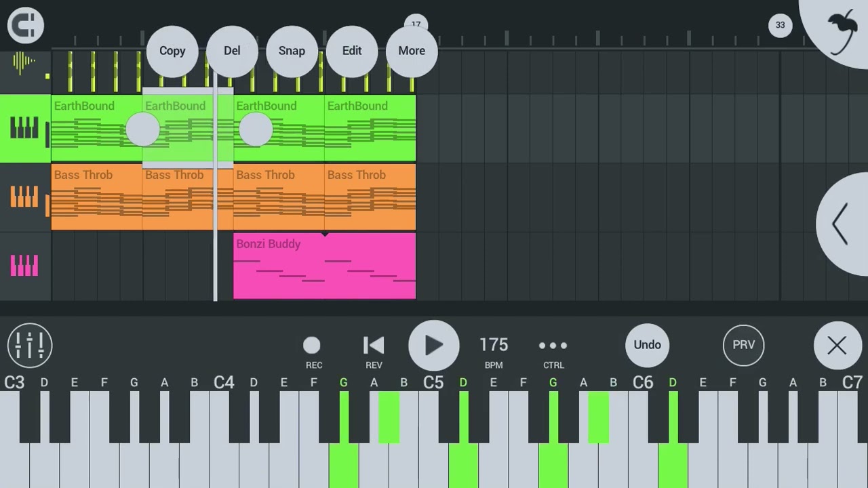Screen dimensions: 868x488
Task: Open Snap options for clip
Action: click(292, 51)
